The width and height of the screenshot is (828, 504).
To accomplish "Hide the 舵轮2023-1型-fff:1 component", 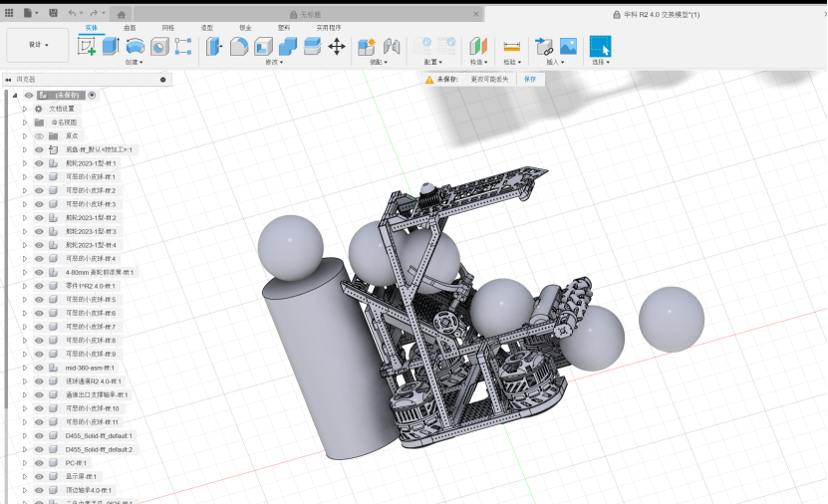I will pos(39,163).
